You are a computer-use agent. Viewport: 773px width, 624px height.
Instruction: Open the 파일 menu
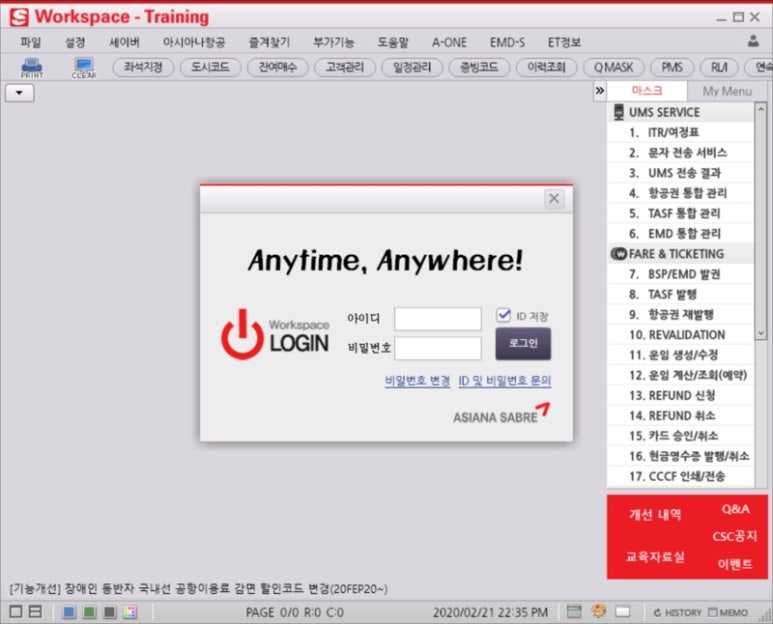[x=31, y=42]
